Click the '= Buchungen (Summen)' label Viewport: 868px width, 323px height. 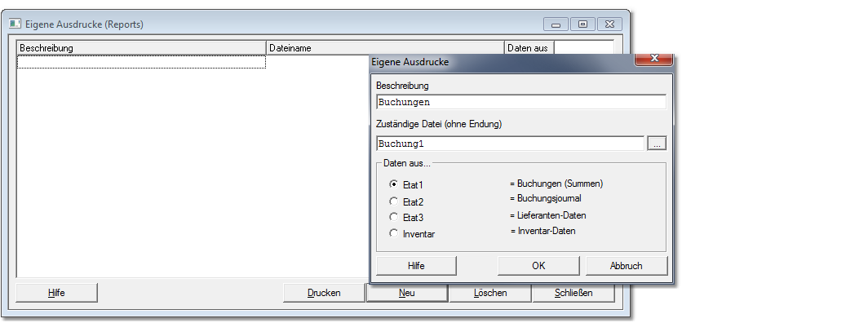tap(556, 184)
